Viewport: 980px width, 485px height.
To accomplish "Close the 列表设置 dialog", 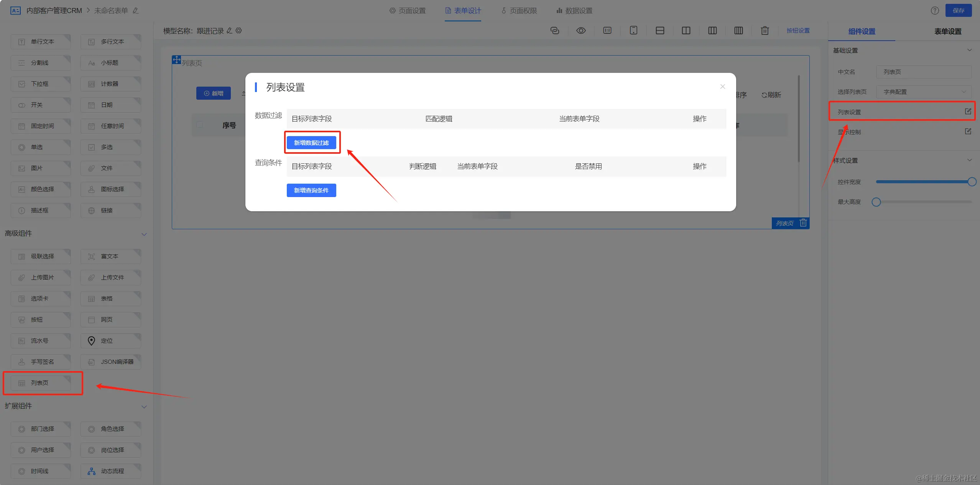I will click(x=722, y=87).
